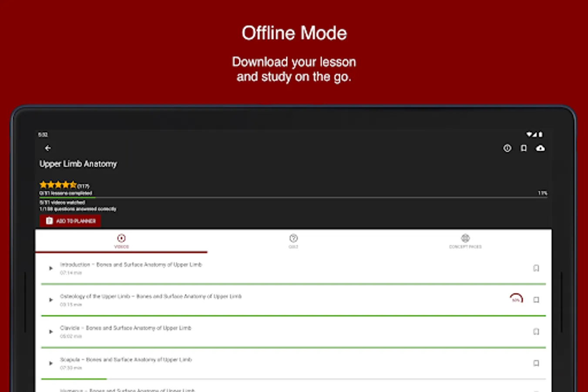Click the Osteology download progress circle

[516, 299]
